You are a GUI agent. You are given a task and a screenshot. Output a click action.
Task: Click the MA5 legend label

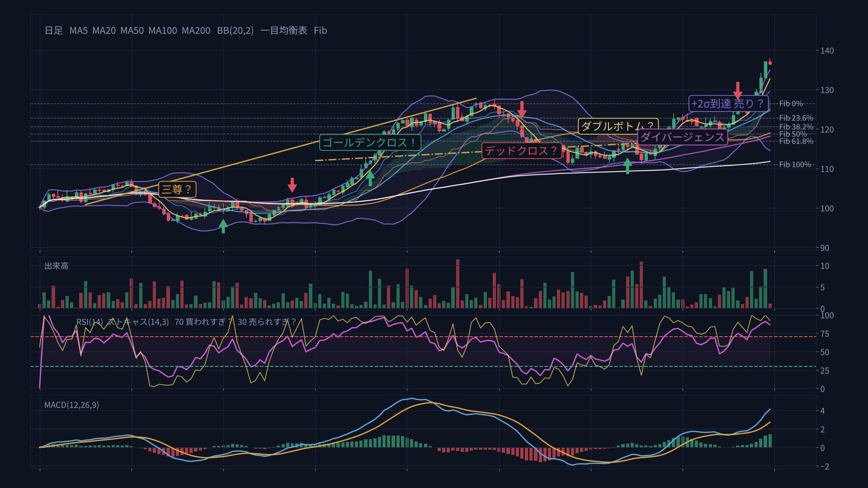[x=79, y=30]
